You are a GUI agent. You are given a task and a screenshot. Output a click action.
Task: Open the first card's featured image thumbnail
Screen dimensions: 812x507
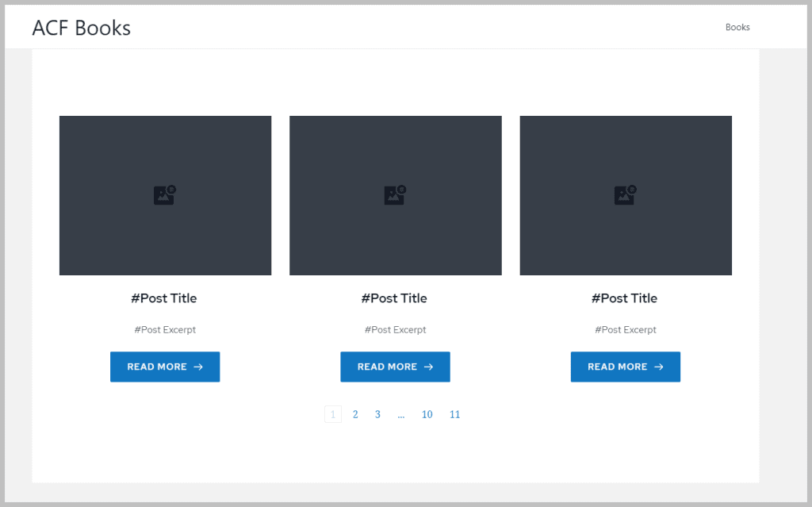[165, 195]
